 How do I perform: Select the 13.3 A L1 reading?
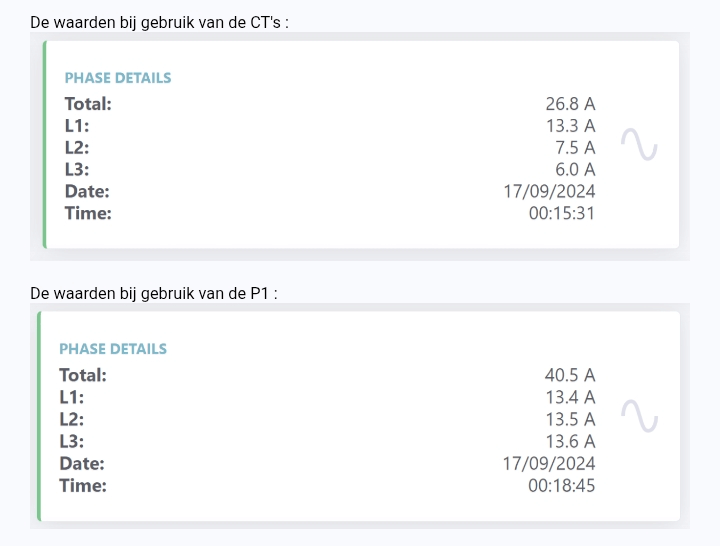[571, 126]
